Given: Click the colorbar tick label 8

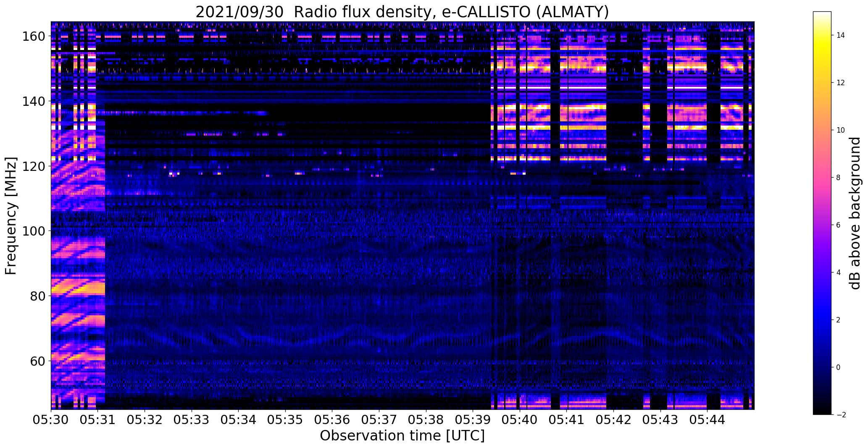Looking at the screenshot, I should pos(839,178).
